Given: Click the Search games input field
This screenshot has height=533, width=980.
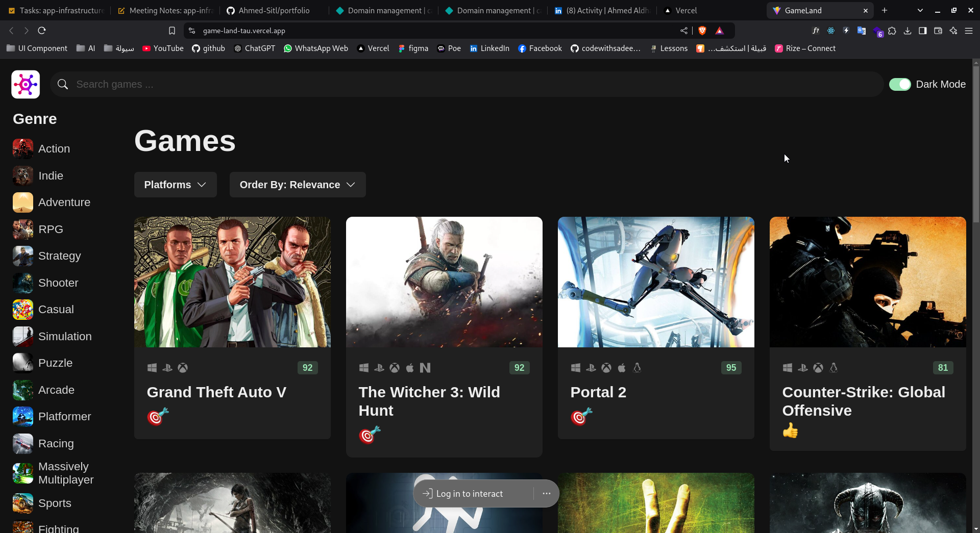Looking at the screenshot, I should click(x=467, y=84).
